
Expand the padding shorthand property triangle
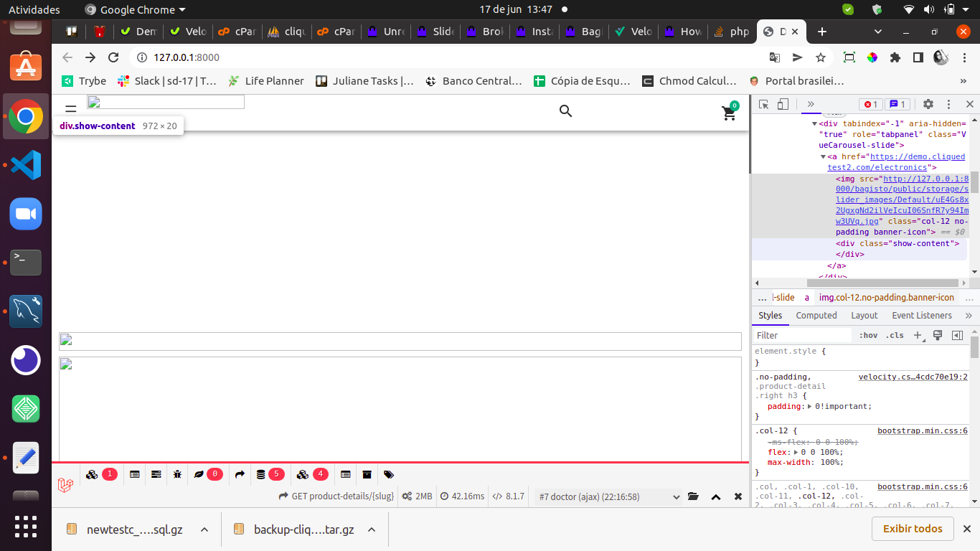click(x=810, y=406)
